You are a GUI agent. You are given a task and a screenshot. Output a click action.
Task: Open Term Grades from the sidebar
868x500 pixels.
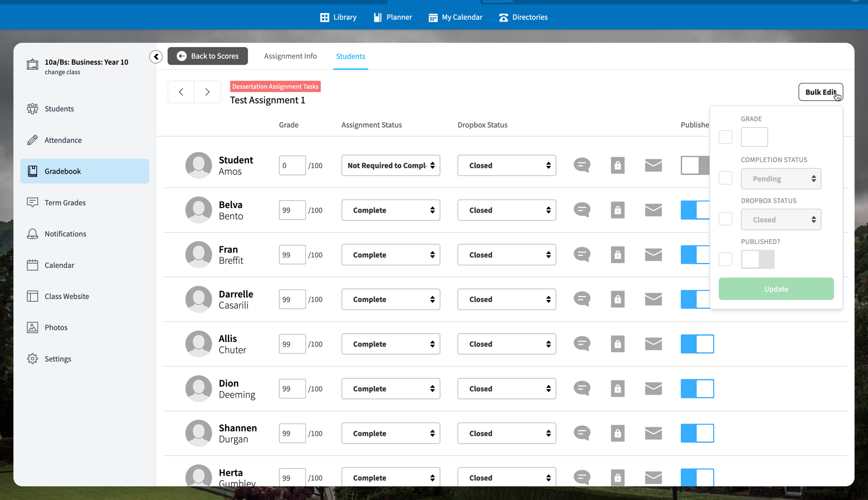pyautogui.click(x=65, y=202)
